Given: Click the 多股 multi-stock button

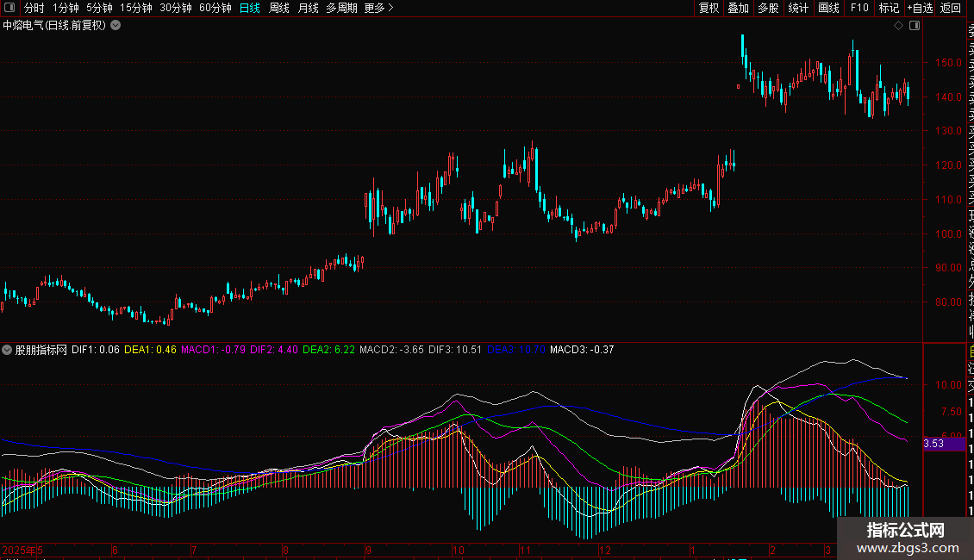Looking at the screenshot, I should [768, 8].
